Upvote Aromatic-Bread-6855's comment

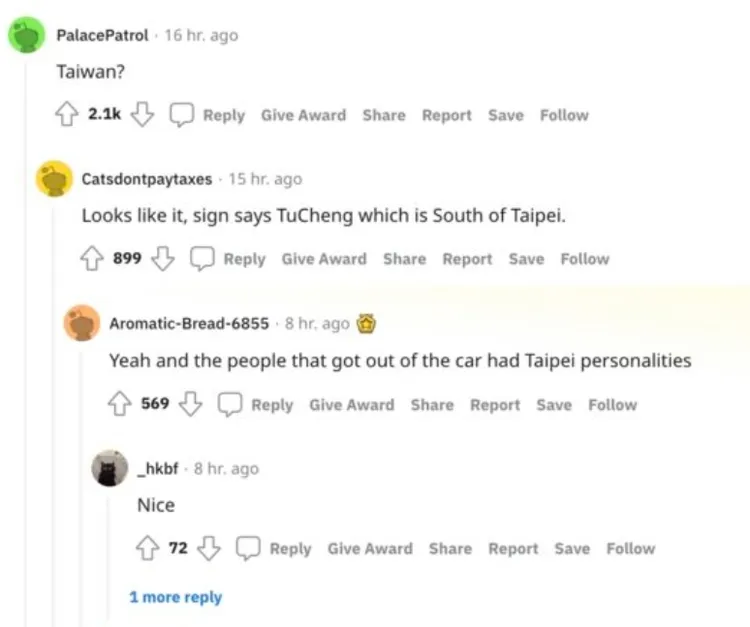(121, 404)
